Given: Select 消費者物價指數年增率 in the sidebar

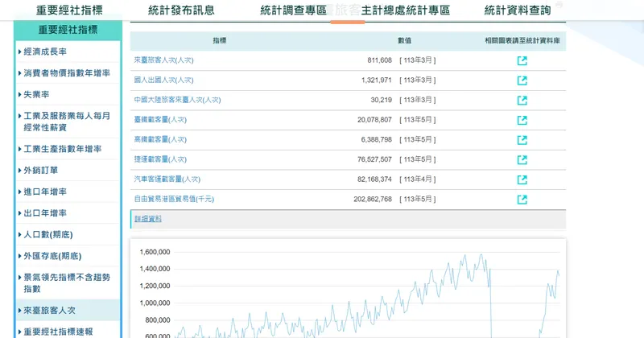Looking at the screenshot, I should click(x=68, y=73).
